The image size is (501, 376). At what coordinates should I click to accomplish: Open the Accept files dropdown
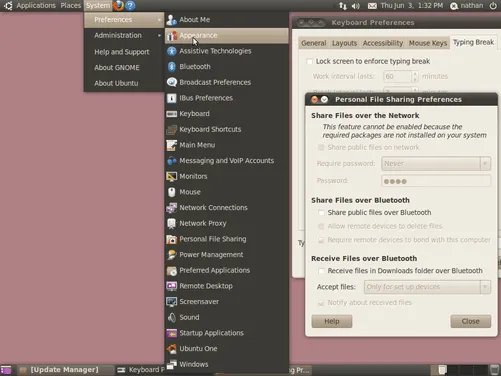point(427,287)
